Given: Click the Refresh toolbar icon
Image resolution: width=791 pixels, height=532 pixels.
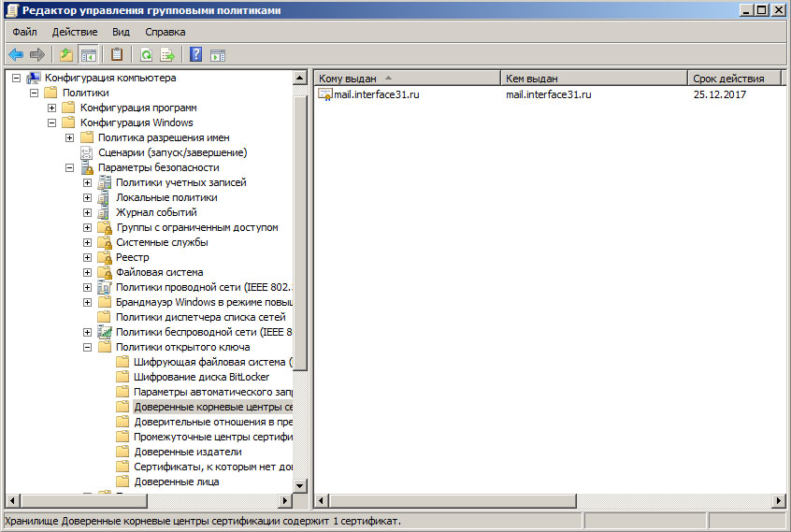Looking at the screenshot, I should click(x=147, y=54).
